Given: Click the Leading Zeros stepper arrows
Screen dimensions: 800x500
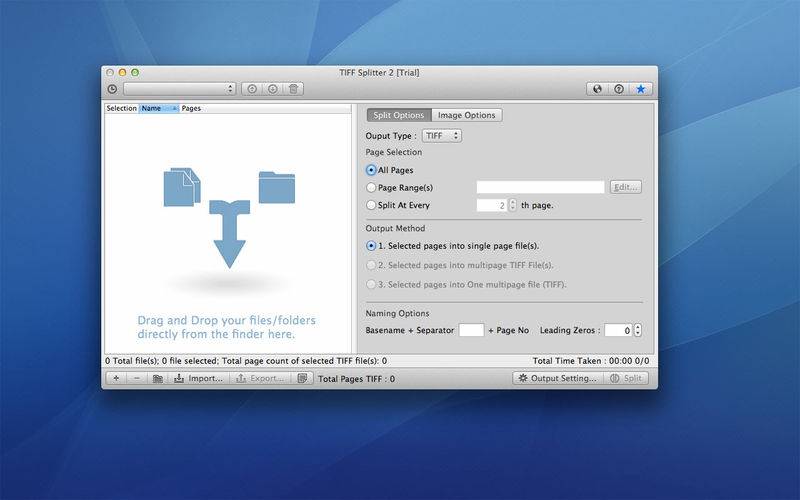Looking at the screenshot, I should click(637, 330).
